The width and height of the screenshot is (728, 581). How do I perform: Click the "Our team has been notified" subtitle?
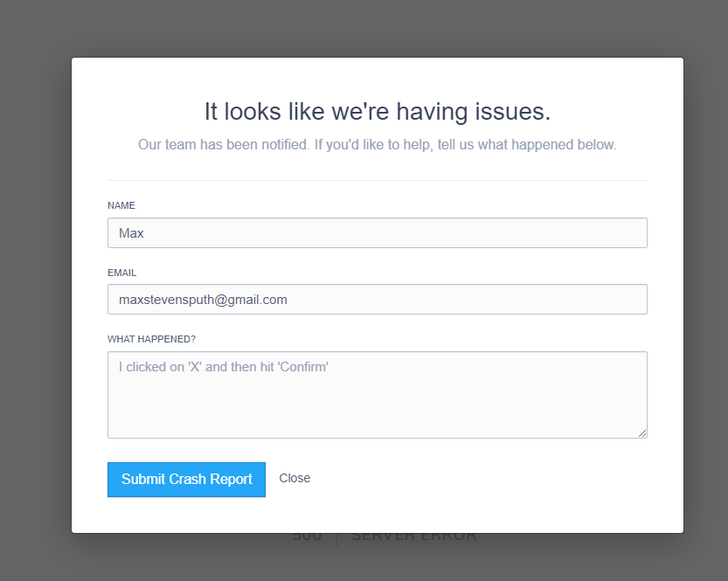point(377,145)
